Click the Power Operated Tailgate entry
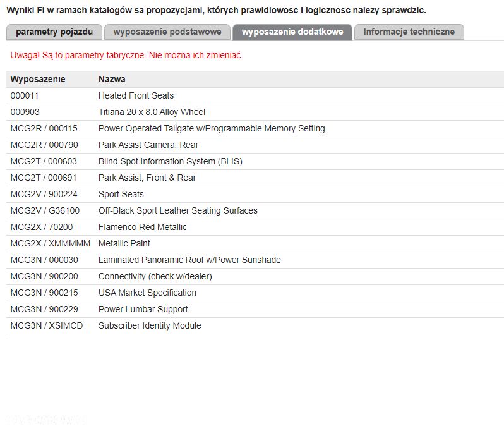 tap(212, 128)
